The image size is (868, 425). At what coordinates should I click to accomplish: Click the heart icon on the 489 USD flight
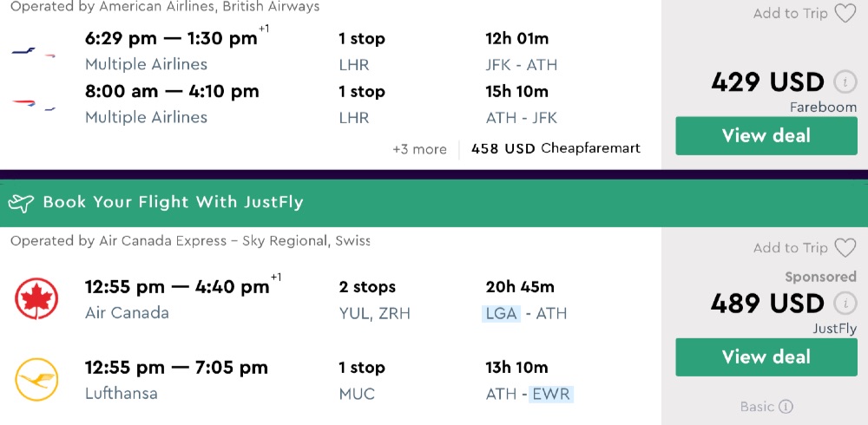point(845,248)
